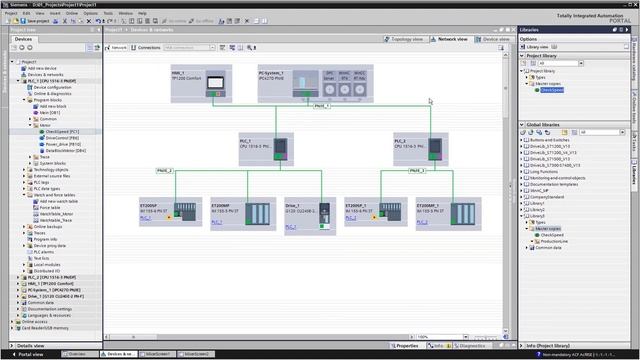Switch to Topology view tab
The height and width of the screenshot is (360, 640).
[x=404, y=39]
